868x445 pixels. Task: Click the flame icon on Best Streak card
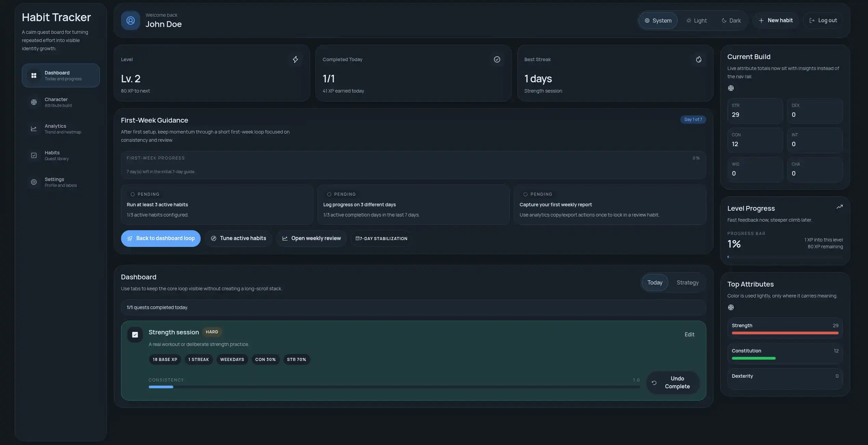click(698, 59)
